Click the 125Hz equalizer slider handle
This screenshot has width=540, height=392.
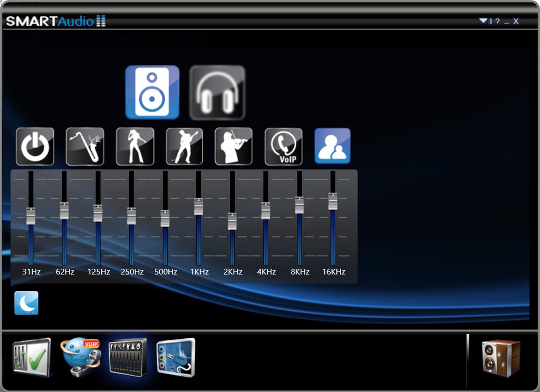click(98, 213)
